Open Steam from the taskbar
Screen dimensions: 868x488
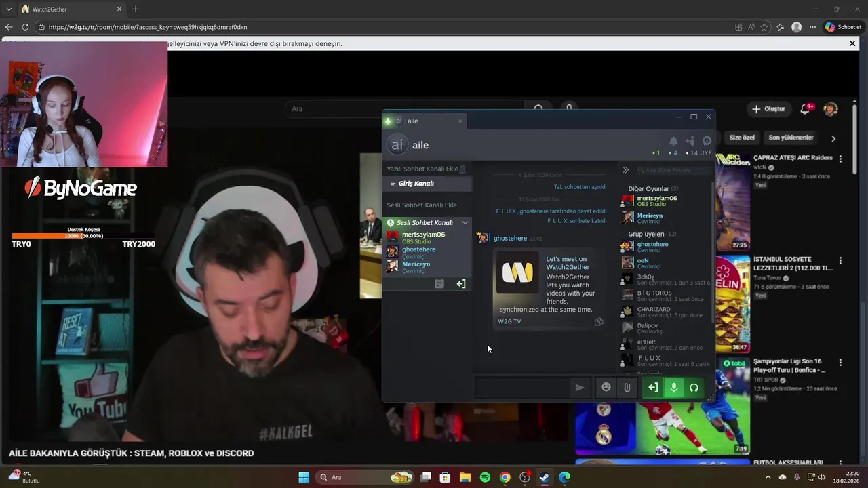coord(545,477)
